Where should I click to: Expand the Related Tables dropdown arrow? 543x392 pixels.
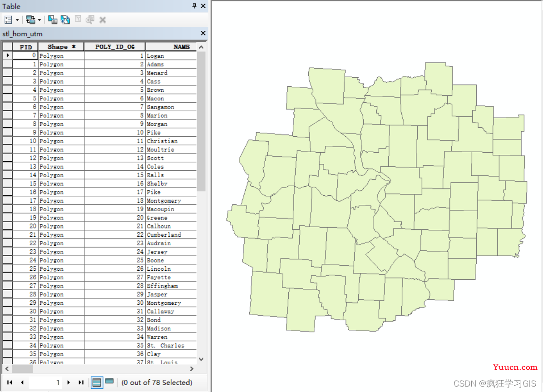tap(39, 20)
